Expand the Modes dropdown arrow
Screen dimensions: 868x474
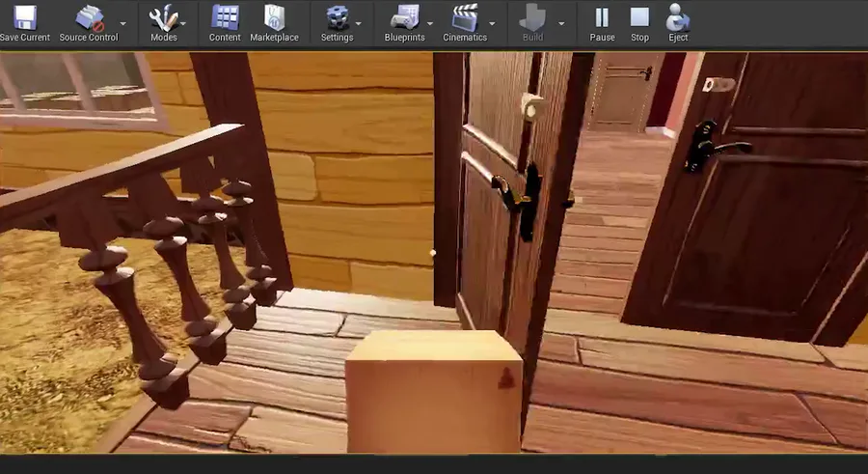point(183,24)
